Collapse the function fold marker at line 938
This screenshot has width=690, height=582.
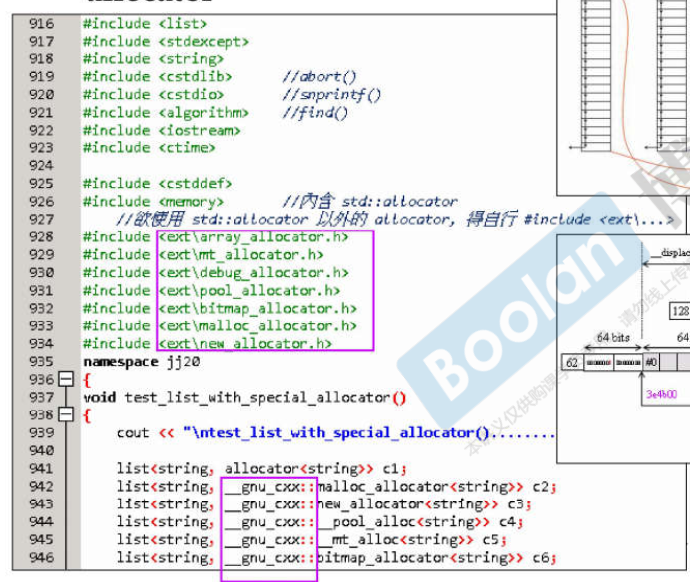coord(67,415)
